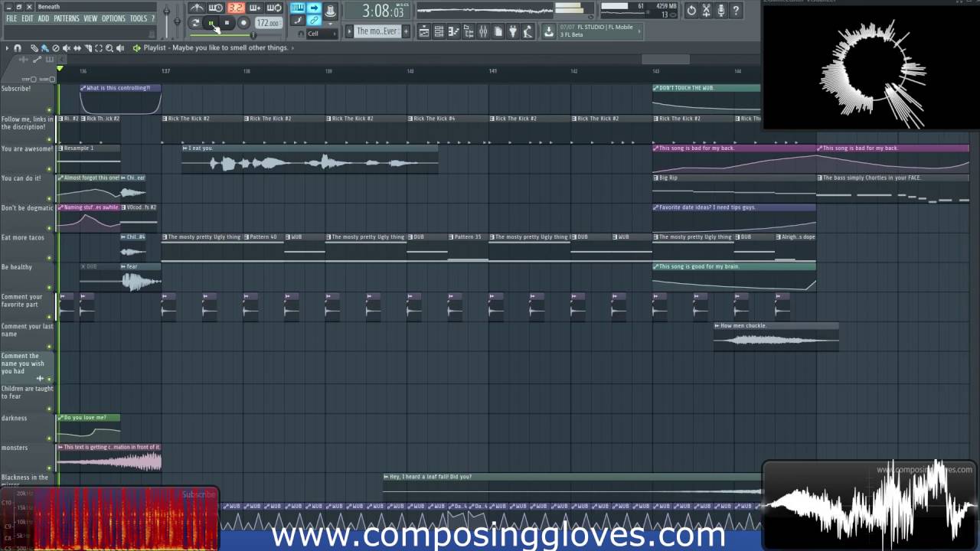Expand the arrow after the Playlist title

pos(292,48)
